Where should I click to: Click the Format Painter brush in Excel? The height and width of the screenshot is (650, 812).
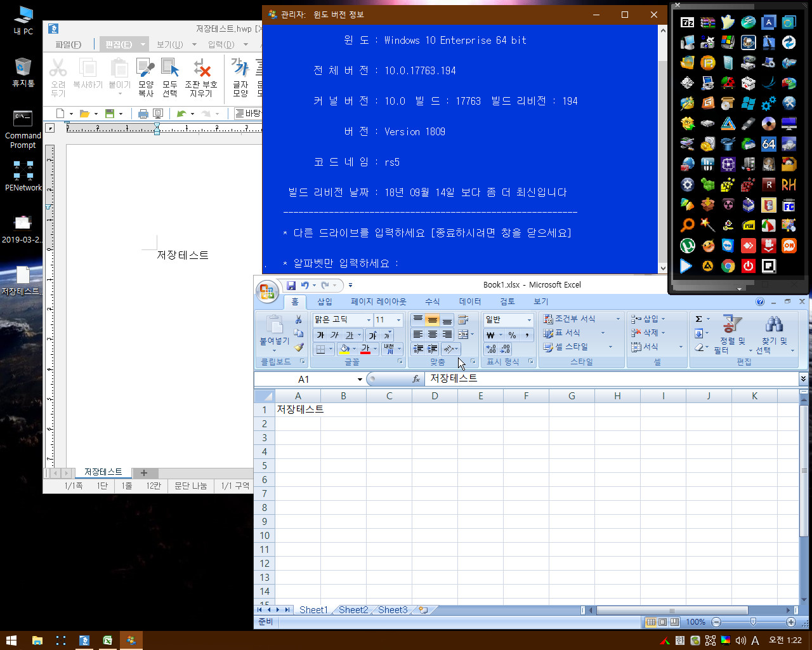tap(299, 347)
